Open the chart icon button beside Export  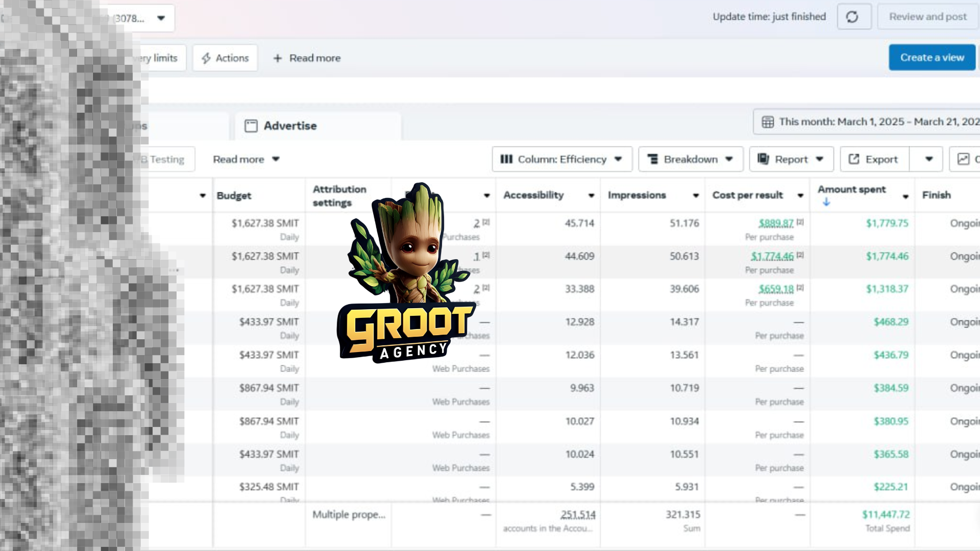[x=965, y=159]
